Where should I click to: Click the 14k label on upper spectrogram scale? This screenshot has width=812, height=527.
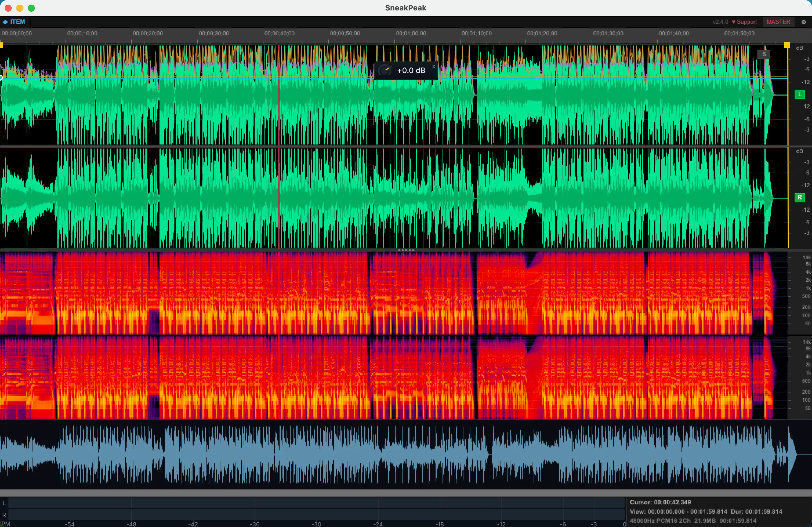click(x=806, y=257)
